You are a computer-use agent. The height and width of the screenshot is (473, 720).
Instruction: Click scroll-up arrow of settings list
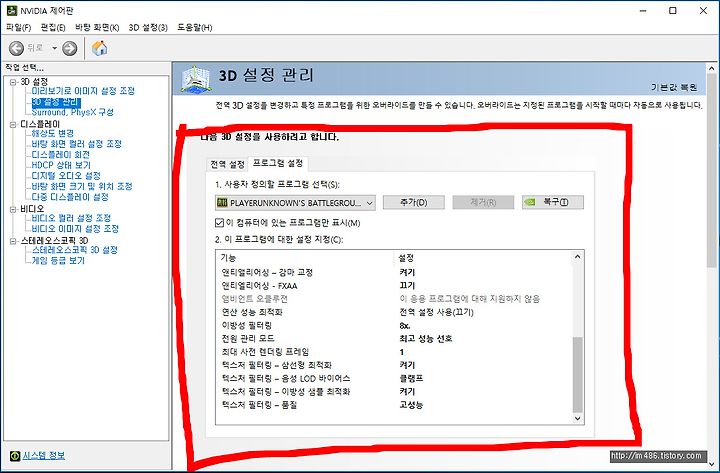pyautogui.click(x=578, y=257)
